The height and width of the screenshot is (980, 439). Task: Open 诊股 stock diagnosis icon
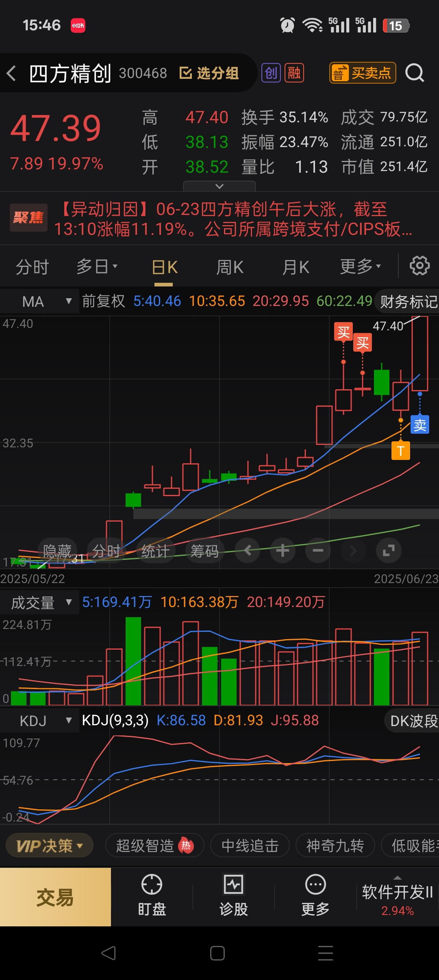point(234,895)
